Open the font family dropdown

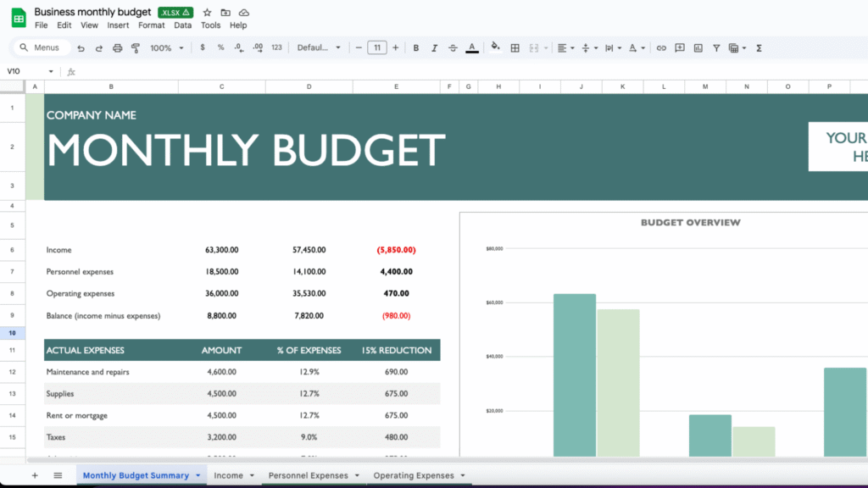point(319,48)
